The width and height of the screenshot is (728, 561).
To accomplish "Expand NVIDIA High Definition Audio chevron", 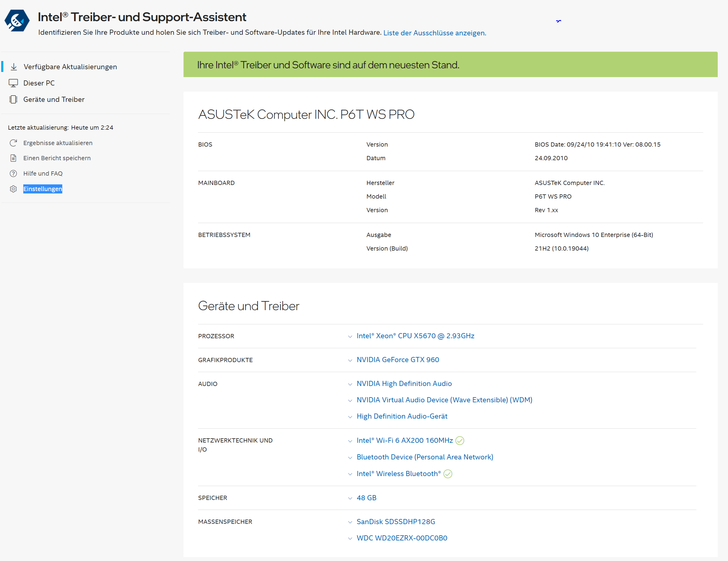I will click(350, 384).
